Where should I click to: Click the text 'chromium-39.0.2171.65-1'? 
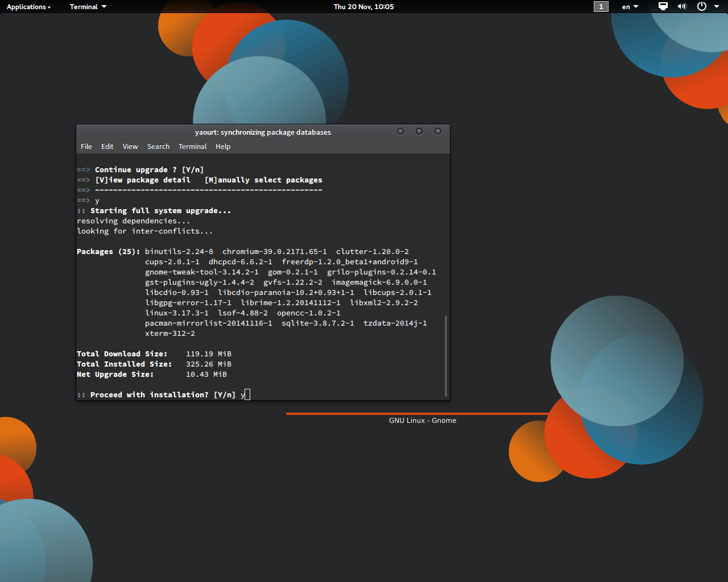(x=275, y=251)
